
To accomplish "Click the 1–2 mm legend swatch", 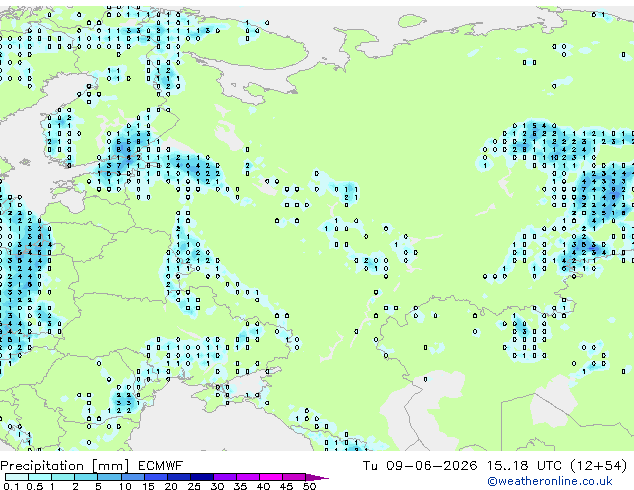I will tap(63, 477).
